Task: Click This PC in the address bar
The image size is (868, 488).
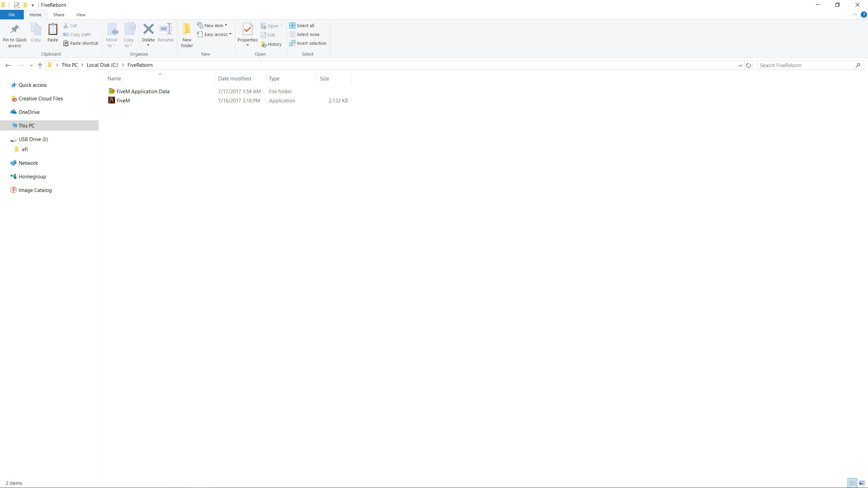Action: (x=70, y=65)
